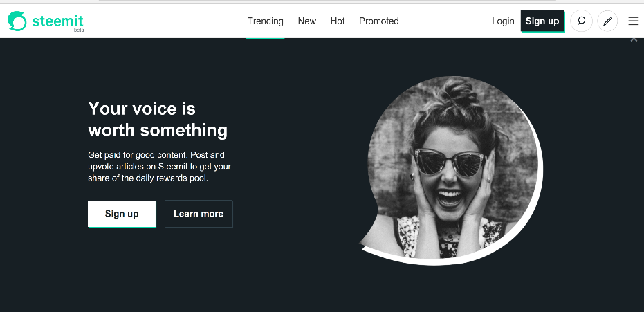Click the pencil write-post icon
644x312 pixels.
click(x=607, y=21)
